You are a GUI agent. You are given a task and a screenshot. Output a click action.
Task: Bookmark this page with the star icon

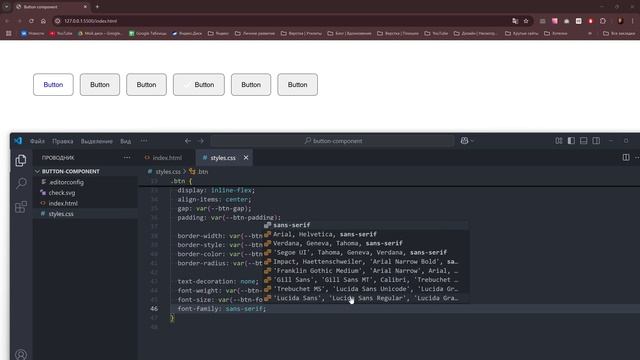526,21
